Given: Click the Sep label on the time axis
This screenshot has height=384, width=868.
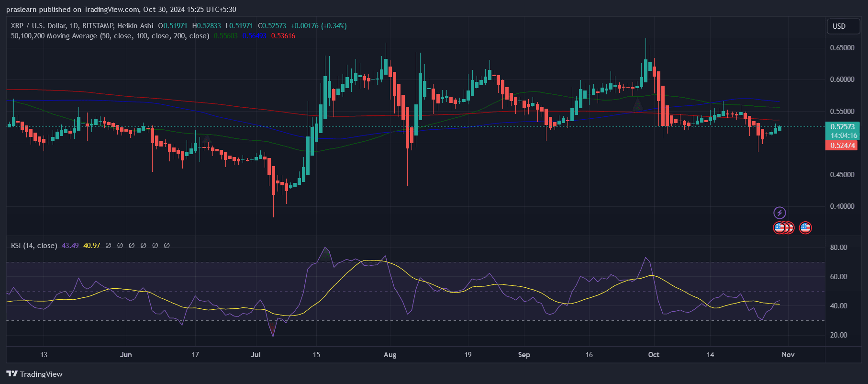Looking at the screenshot, I should pos(524,355).
